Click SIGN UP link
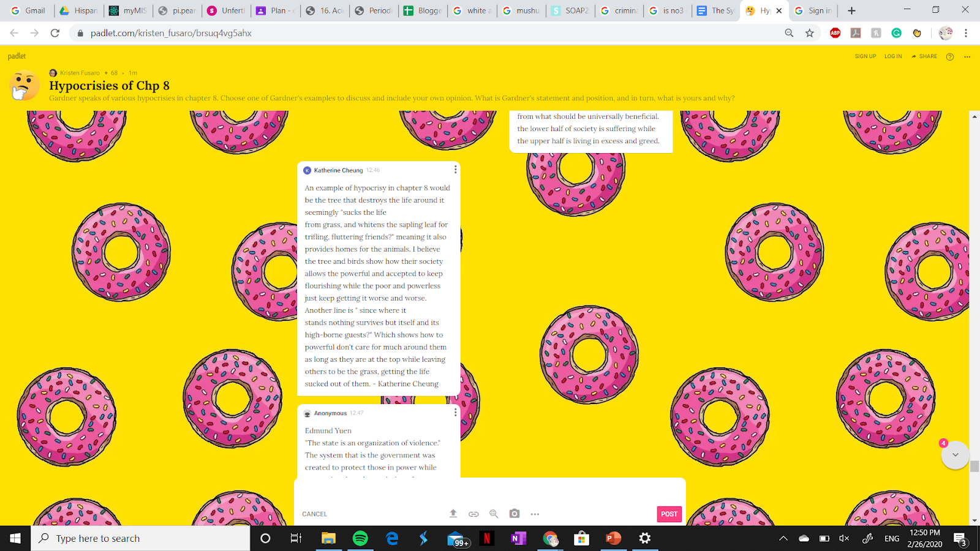Screen dimensions: 980x551 click(865, 56)
